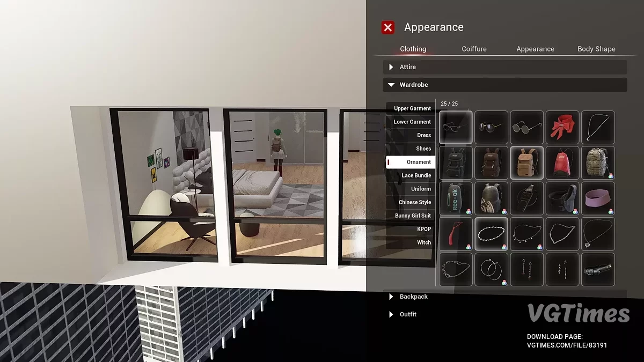Open the Bunny Girl Suit category
This screenshot has height=362, width=644.
point(412,216)
